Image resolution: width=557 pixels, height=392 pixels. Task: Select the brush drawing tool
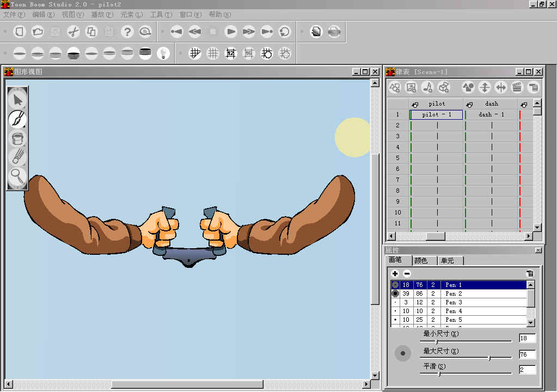pos(17,119)
